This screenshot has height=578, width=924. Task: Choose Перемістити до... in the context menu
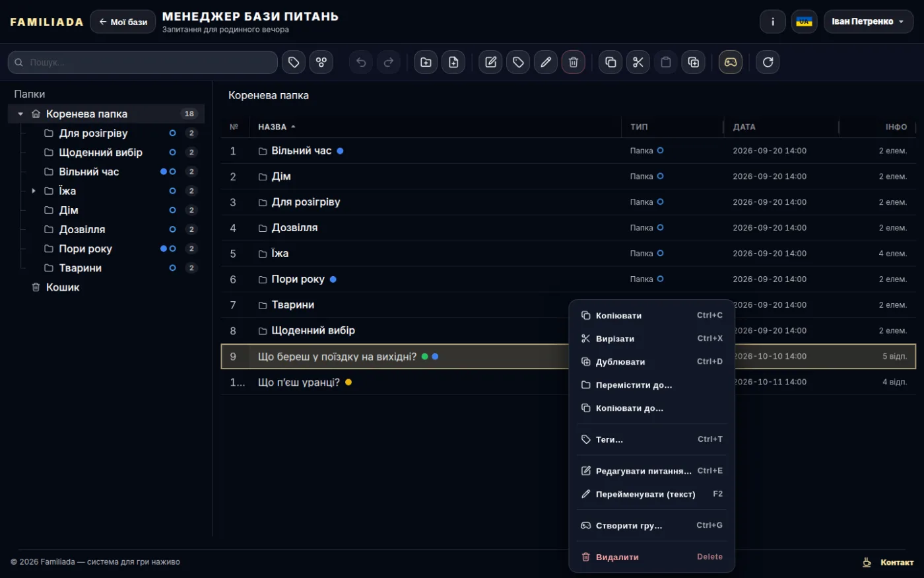652,385
